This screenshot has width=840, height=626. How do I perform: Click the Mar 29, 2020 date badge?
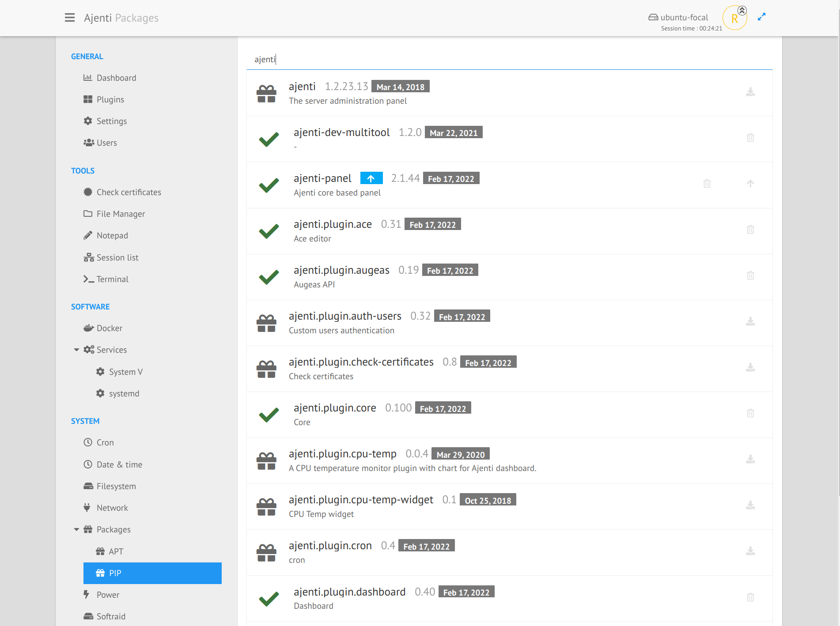[x=461, y=454]
